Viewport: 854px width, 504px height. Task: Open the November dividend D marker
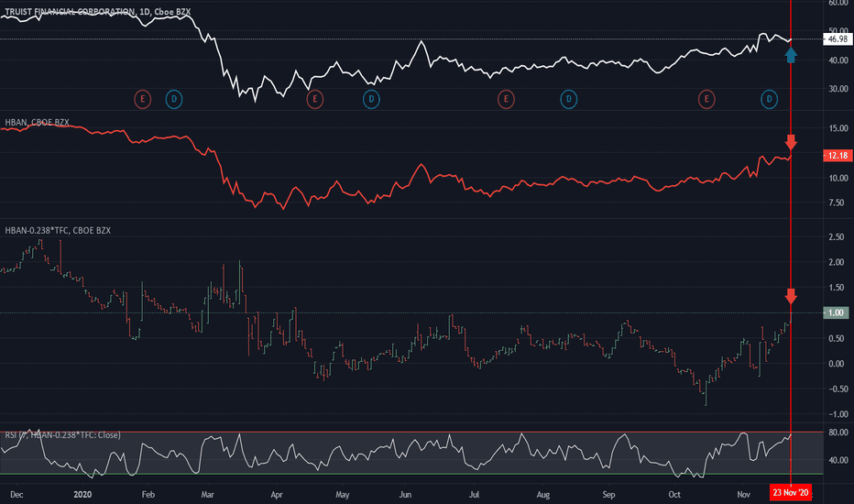tap(769, 99)
